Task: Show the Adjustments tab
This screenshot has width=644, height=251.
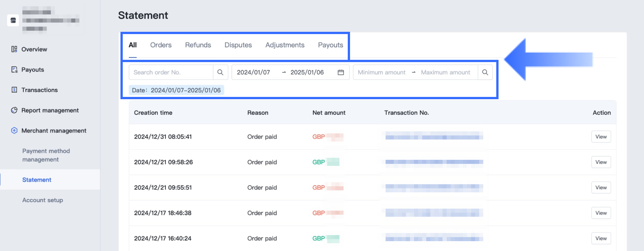Action: [285, 45]
